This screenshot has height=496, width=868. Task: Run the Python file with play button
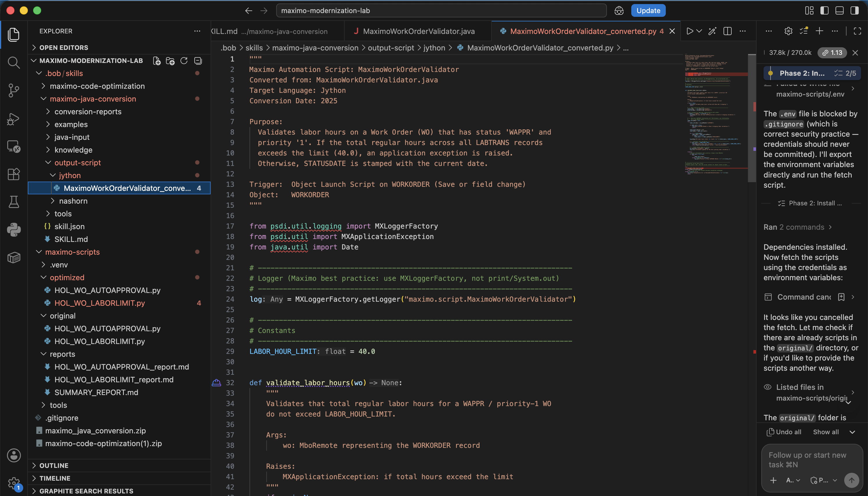click(x=690, y=31)
